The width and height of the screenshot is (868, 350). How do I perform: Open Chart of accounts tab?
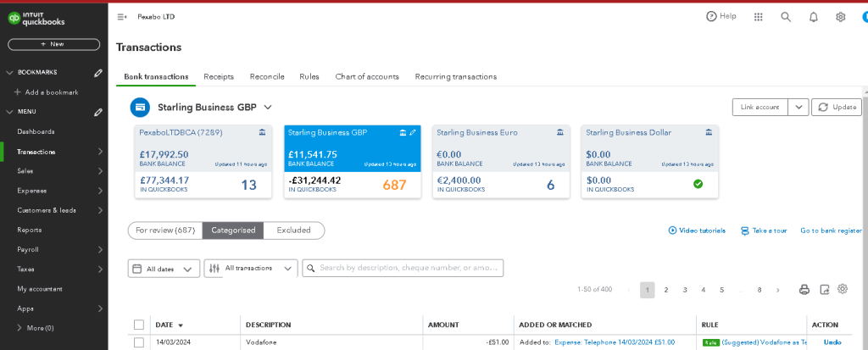[367, 76]
